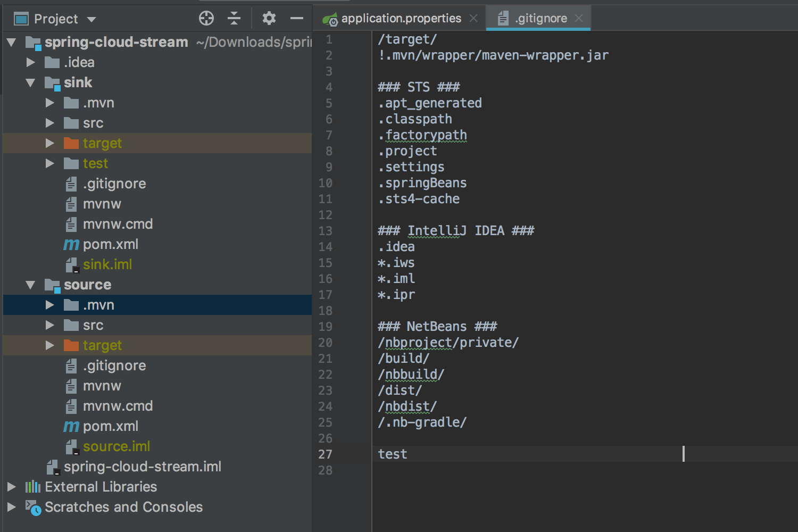
Task: Click the '*.iml' entry in editor
Action: pyautogui.click(x=396, y=279)
